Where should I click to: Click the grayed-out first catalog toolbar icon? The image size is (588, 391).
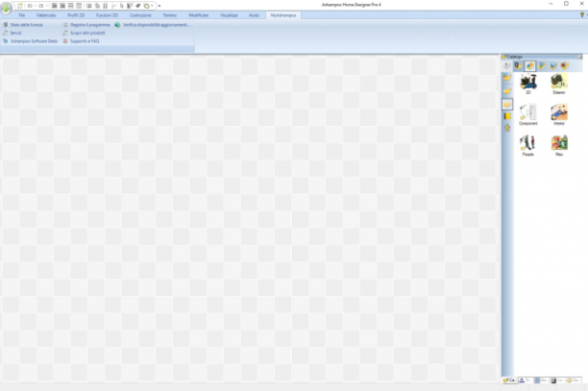pyautogui.click(x=507, y=66)
